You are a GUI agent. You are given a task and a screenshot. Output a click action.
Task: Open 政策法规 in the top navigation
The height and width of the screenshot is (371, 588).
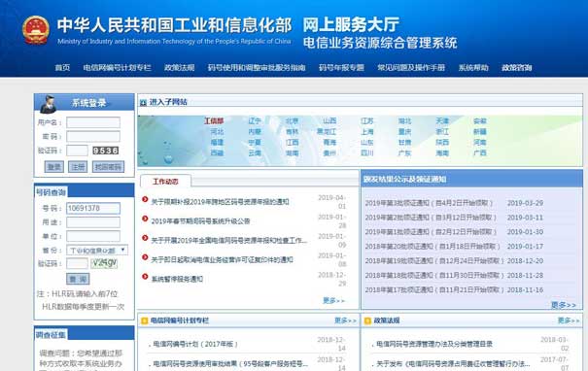tap(179, 68)
